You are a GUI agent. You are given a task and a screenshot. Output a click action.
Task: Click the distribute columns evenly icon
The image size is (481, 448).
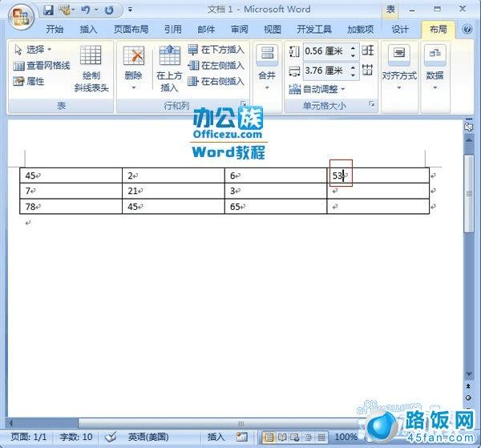coord(367,70)
